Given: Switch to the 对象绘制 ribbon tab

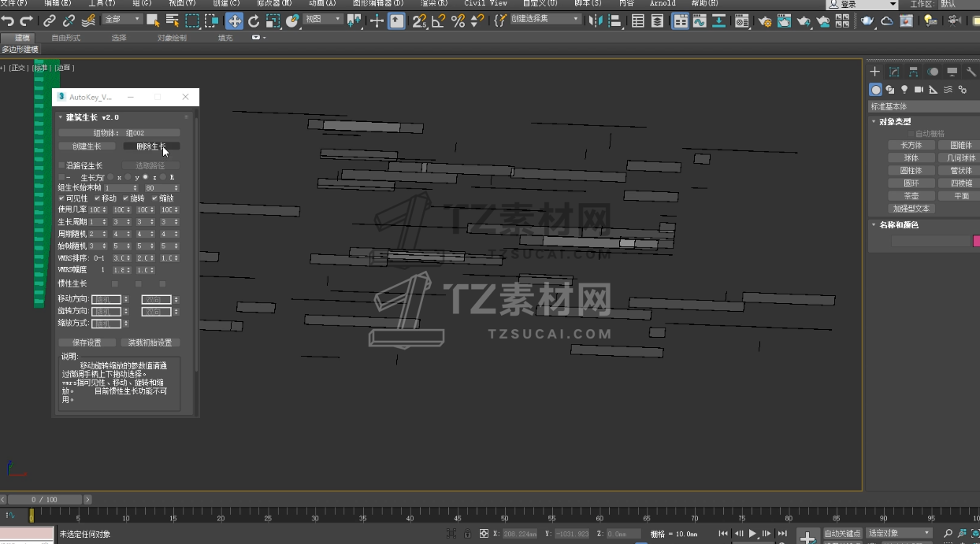Looking at the screenshot, I should 172,38.
